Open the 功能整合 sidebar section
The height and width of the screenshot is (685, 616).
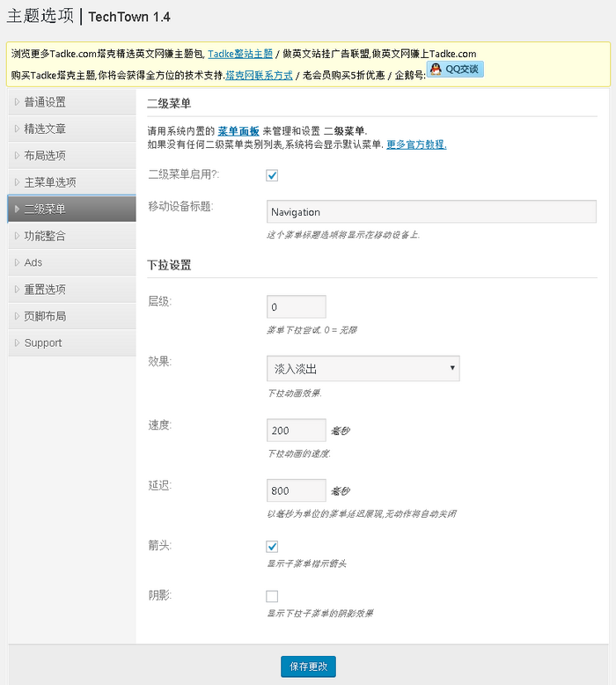[x=72, y=236]
